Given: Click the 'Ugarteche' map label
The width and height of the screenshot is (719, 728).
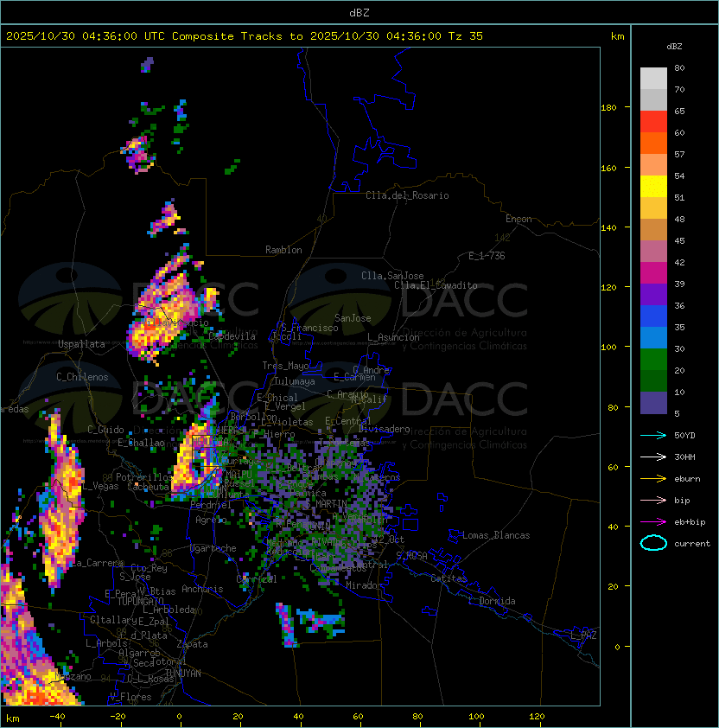Looking at the screenshot, I should tap(213, 548).
